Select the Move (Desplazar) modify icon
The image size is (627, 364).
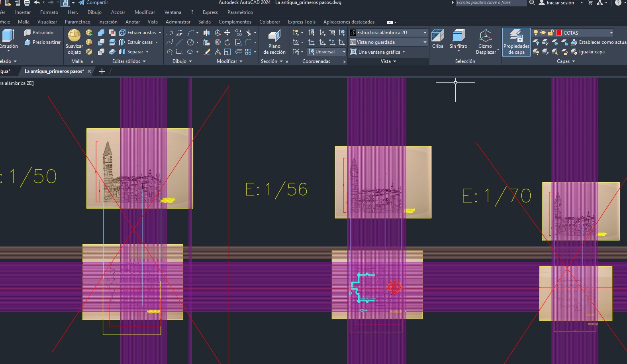coord(227,33)
